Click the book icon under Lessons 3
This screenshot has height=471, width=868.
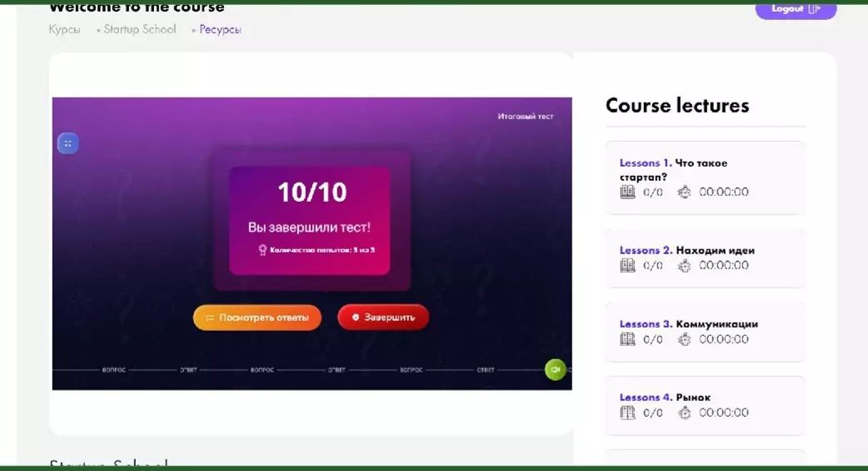tap(627, 339)
